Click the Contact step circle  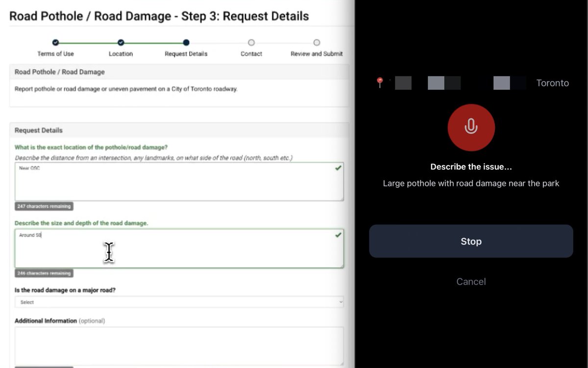251,43
